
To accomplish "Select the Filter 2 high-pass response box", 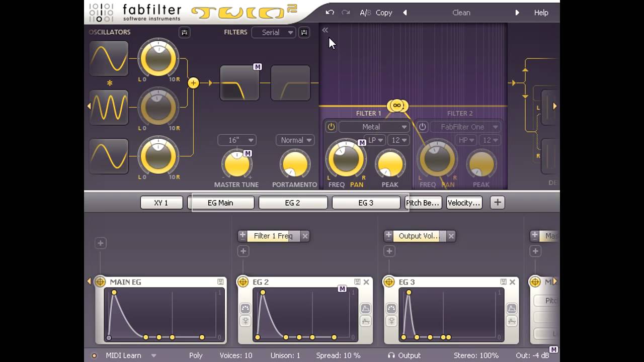I will pos(291,82).
